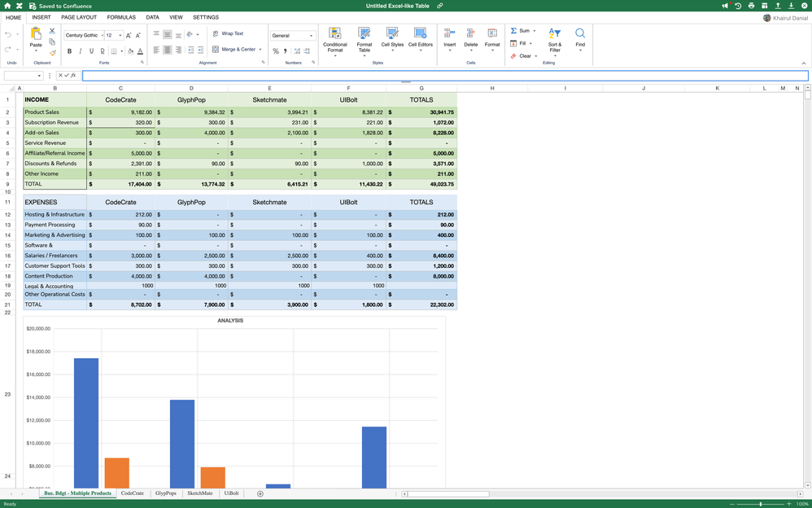Open the font size 12 dropdown

click(114, 35)
